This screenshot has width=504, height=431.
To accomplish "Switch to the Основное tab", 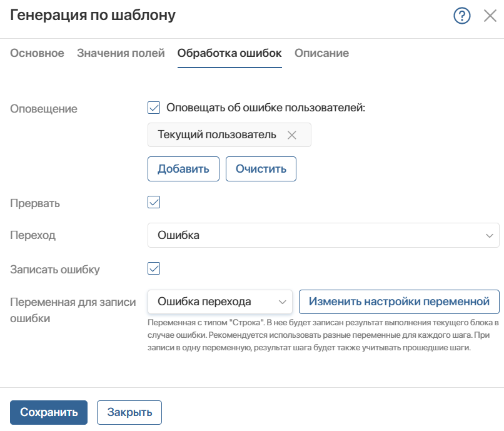I will click(x=37, y=53).
